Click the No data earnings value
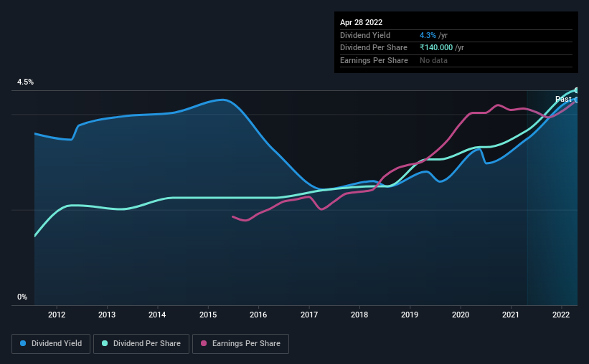 [433, 60]
